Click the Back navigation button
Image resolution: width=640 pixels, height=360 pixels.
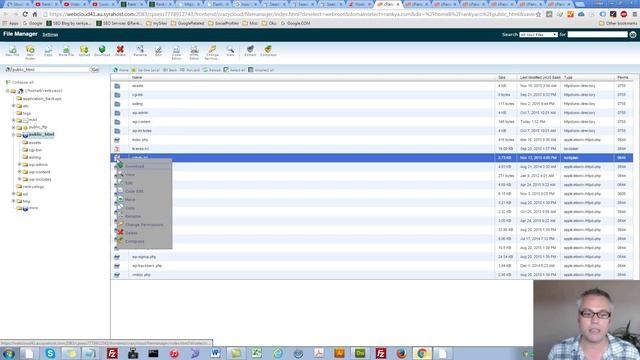(x=170, y=70)
